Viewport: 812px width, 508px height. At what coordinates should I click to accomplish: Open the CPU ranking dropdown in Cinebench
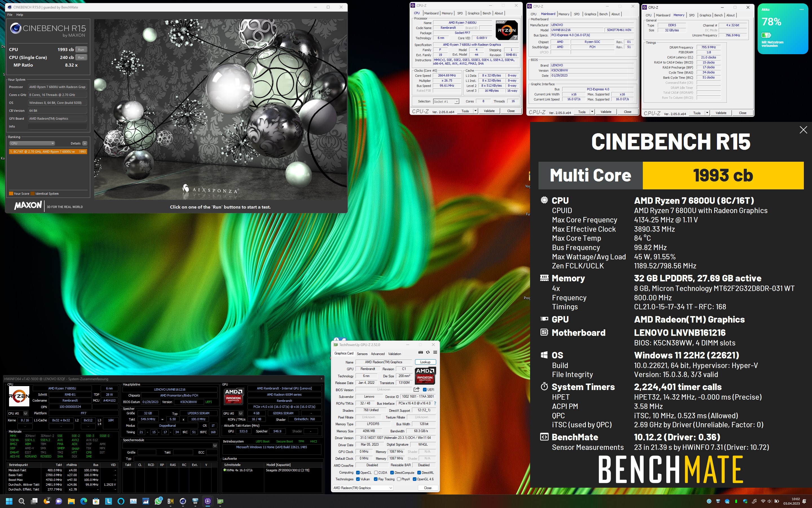(x=32, y=143)
